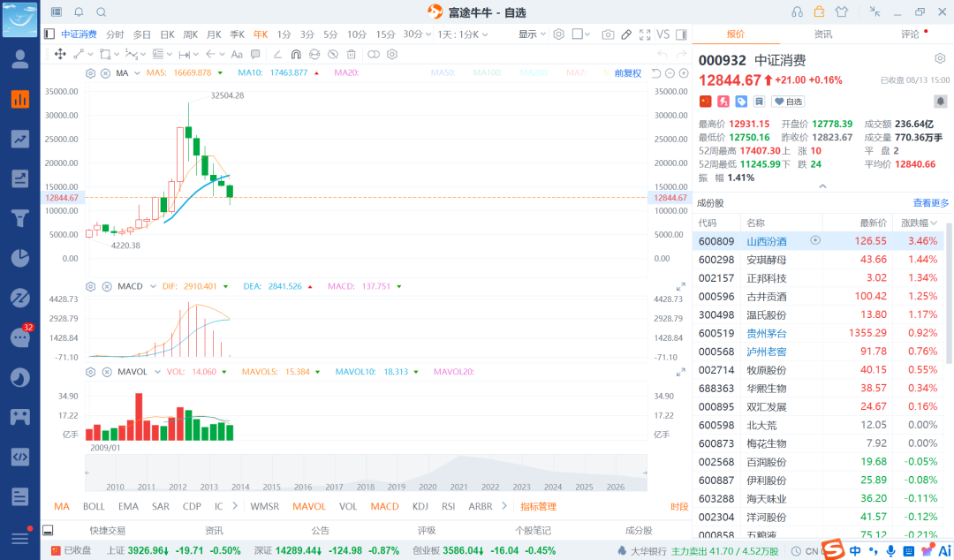This screenshot has width=954, height=560.
Task: Click the VS compare button
Action: [663, 34]
